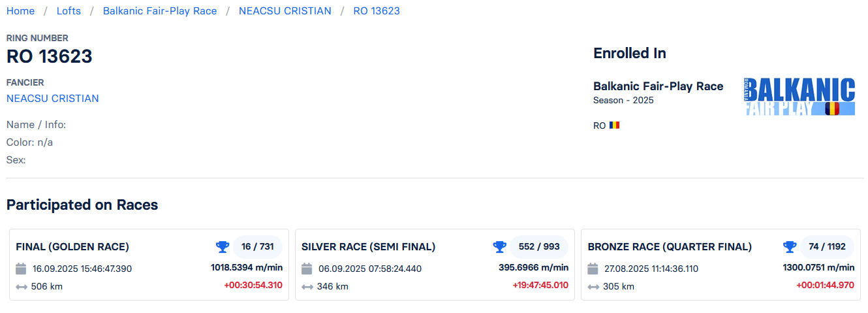Click the trophy icon in Final Golden Race card

tap(223, 247)
